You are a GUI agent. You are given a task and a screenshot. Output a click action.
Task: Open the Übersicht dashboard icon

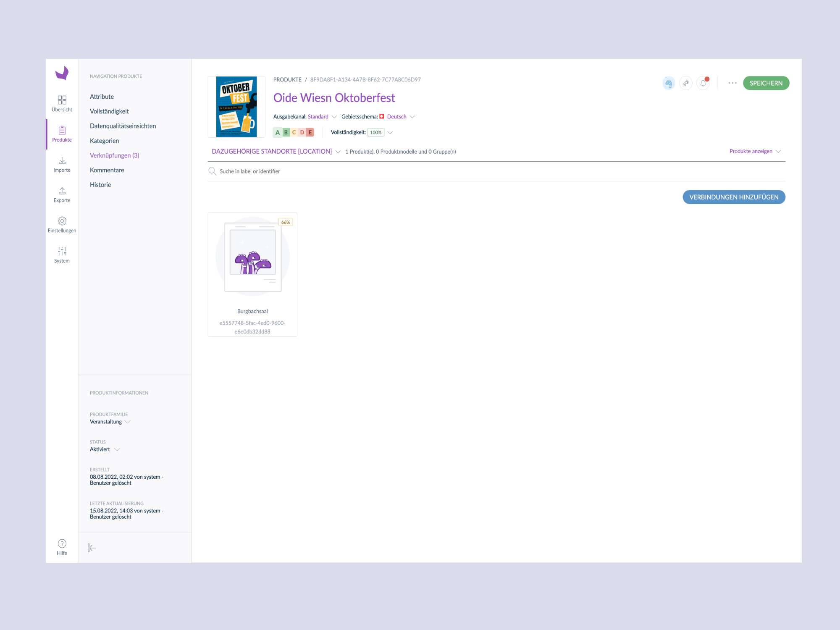62,103
